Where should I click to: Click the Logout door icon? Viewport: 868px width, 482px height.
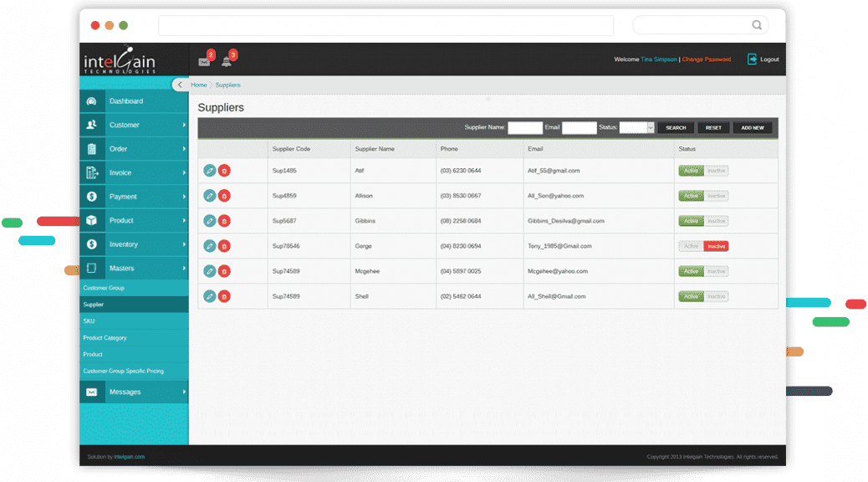click(752, 59)
